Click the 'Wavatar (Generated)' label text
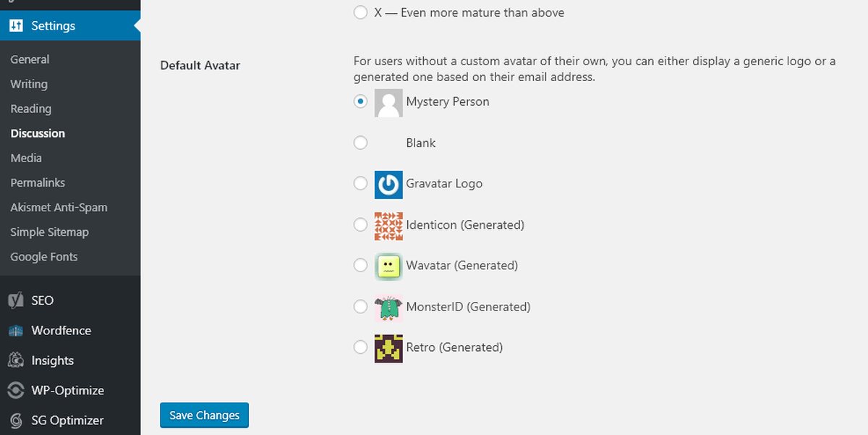The image size is (868, 435). (x=462, y=265)
